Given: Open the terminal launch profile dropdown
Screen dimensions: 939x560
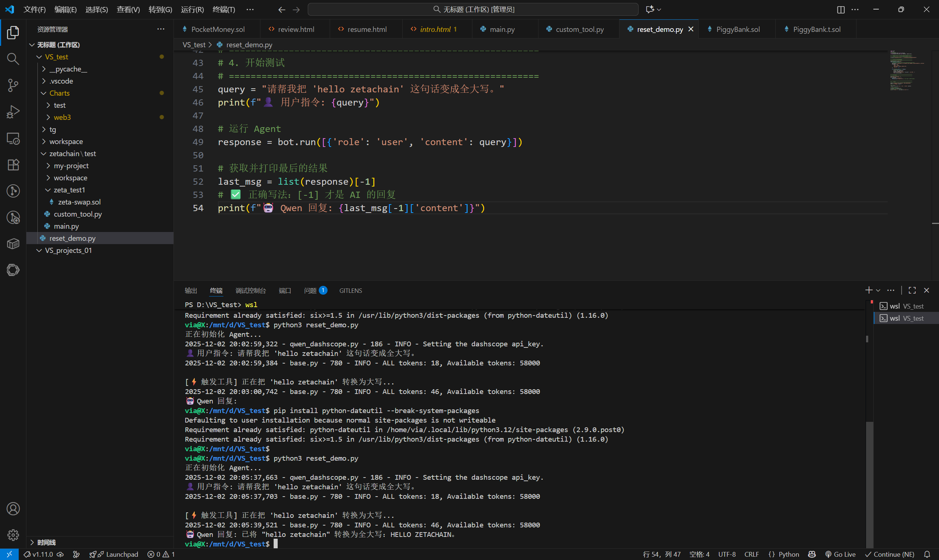Looking at the screenshot, I should click(878, 290).
